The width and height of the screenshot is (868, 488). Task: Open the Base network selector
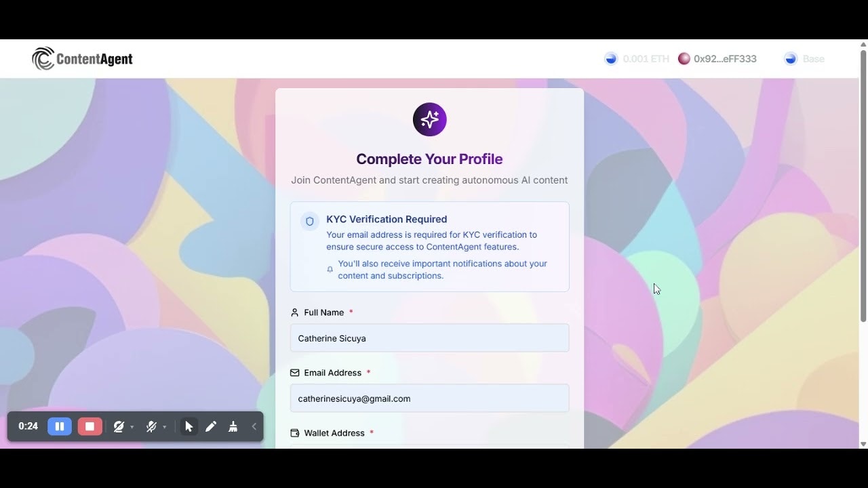click(804, 59)
